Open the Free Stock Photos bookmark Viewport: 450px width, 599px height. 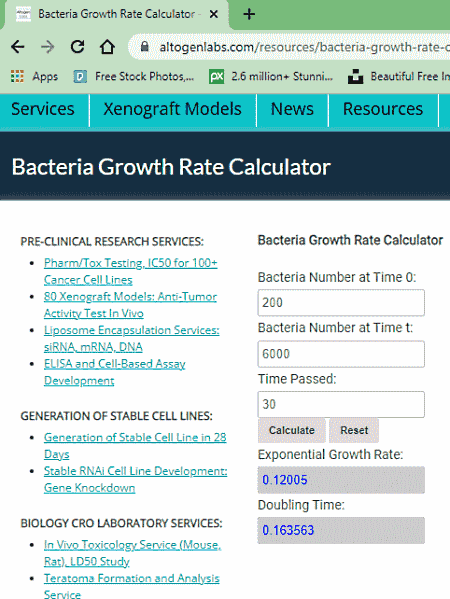pos(134,76)
